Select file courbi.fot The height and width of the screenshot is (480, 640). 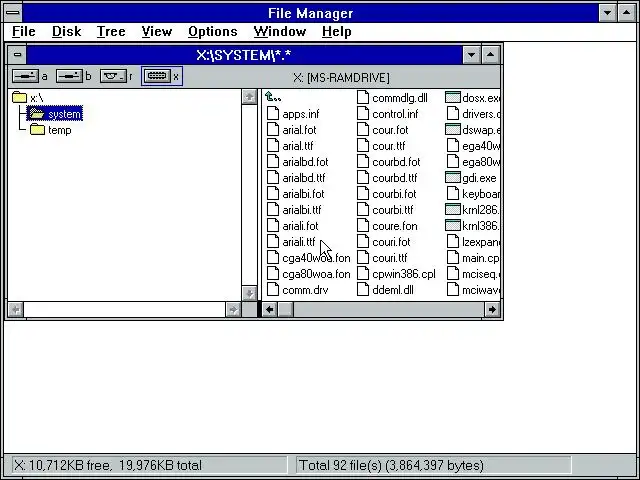coord(387,194)
